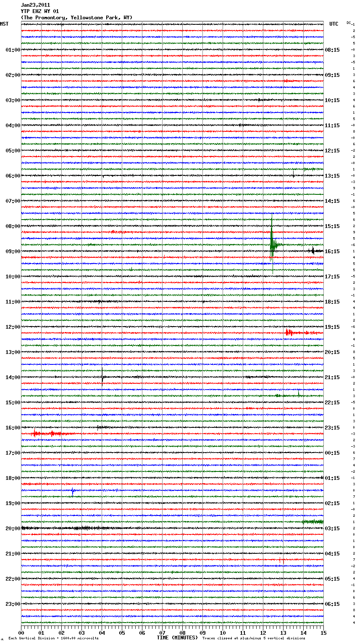Screen dimensions: 357x644
Task: Click the large green seismic spike near 09:00
Action: pos(272,243)
